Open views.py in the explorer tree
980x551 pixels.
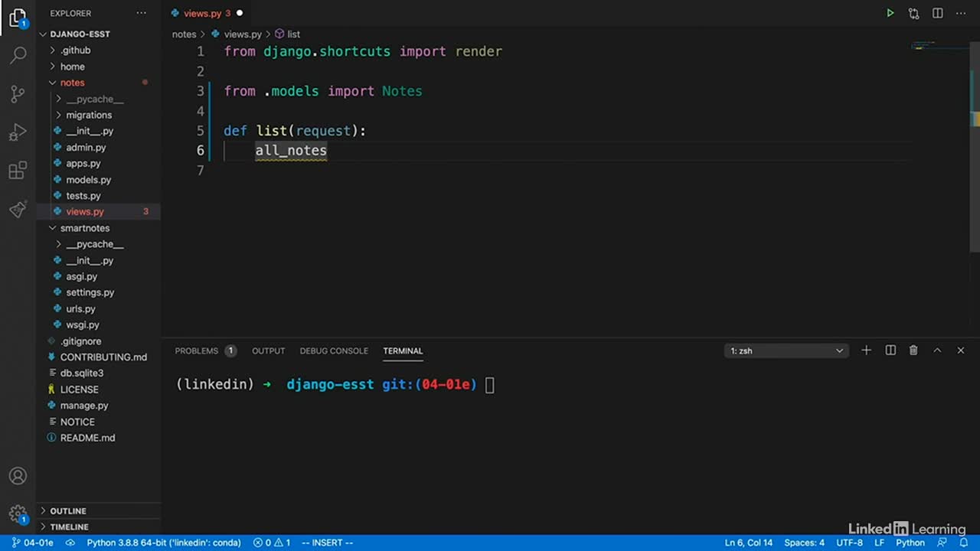point(84,212)
